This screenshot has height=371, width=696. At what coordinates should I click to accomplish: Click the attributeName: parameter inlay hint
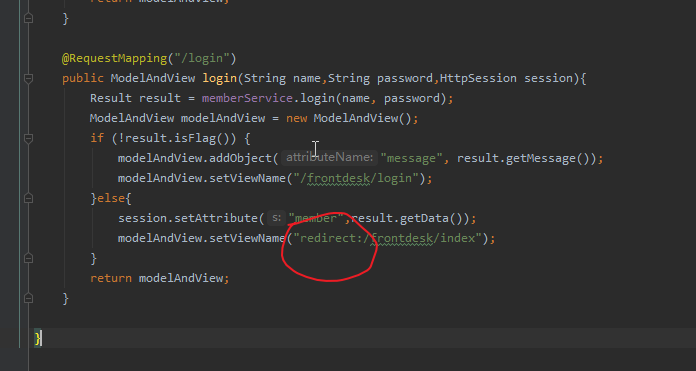(x=329, y=158)
